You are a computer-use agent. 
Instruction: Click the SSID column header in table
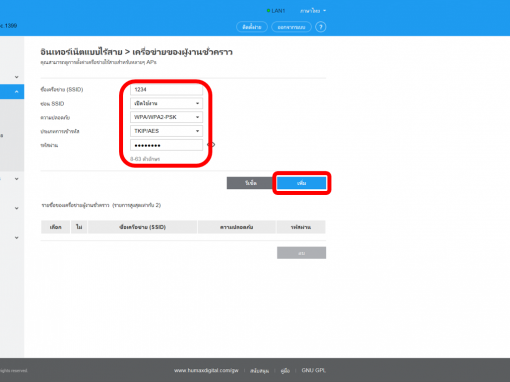142,227
